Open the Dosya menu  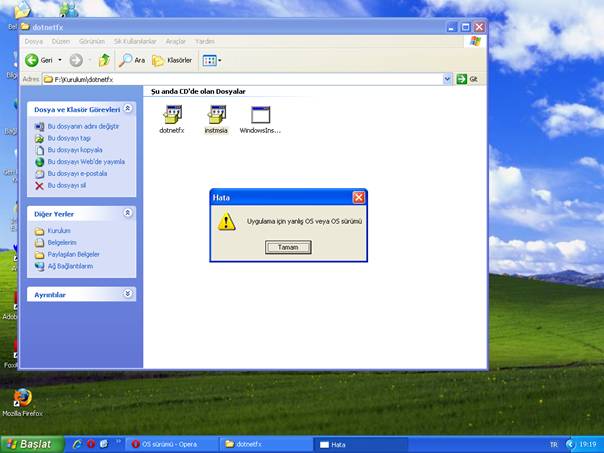click(x=34, y=41)
